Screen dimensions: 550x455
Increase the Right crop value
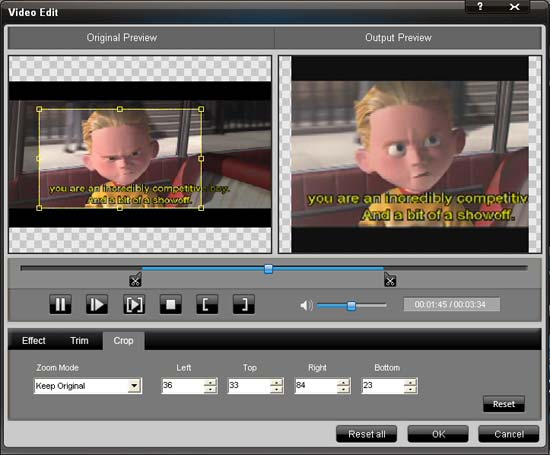[x=343, y=382]
